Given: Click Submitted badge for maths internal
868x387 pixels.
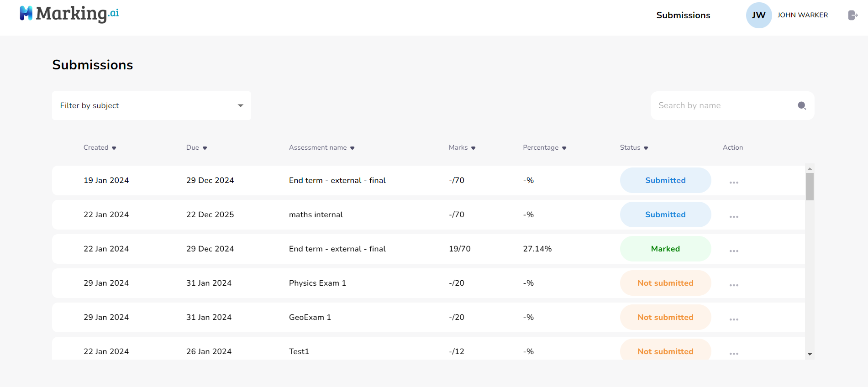Looking at the screenshot, I should [x=665, y=214].
